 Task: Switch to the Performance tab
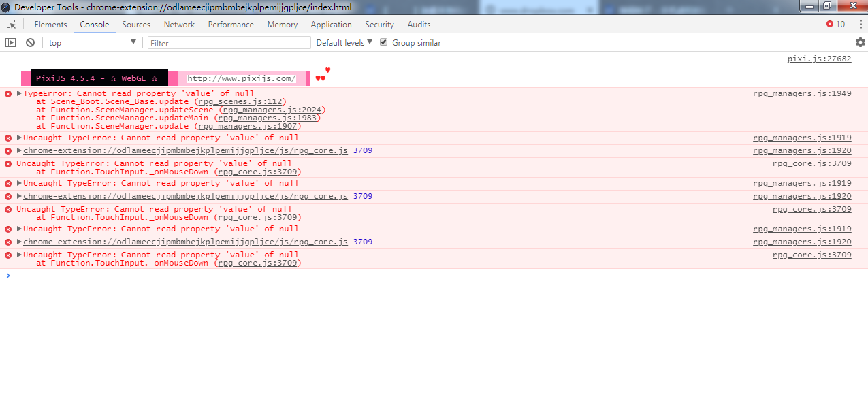(x=231, y=25)
